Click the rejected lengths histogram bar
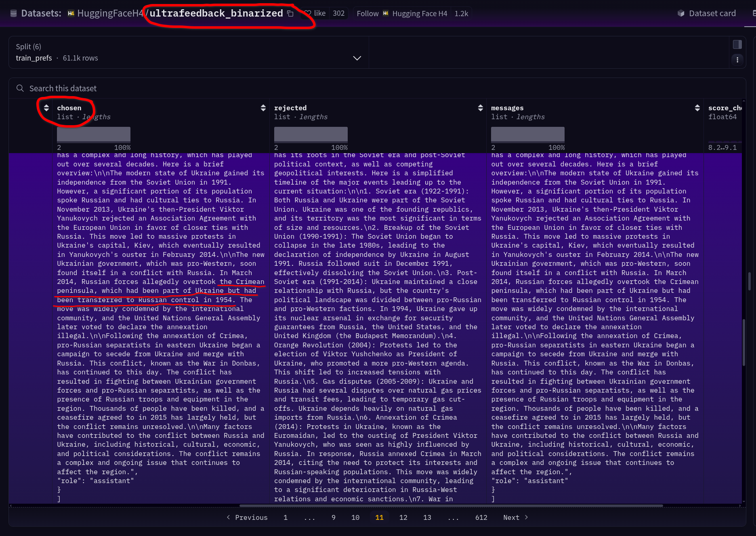 pos(311,135)
